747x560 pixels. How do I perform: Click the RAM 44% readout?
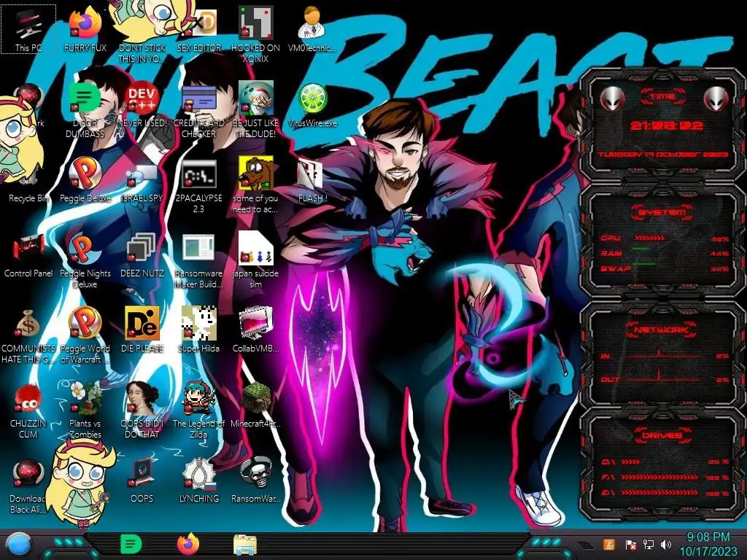719,254
